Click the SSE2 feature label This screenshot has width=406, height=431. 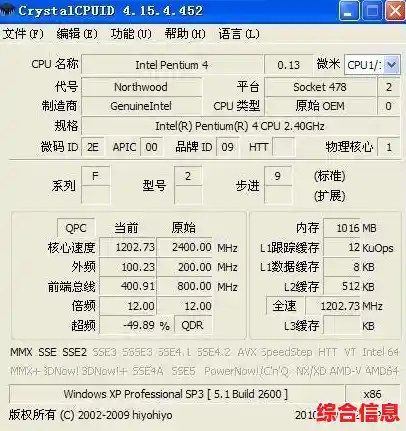pos(74,352)
